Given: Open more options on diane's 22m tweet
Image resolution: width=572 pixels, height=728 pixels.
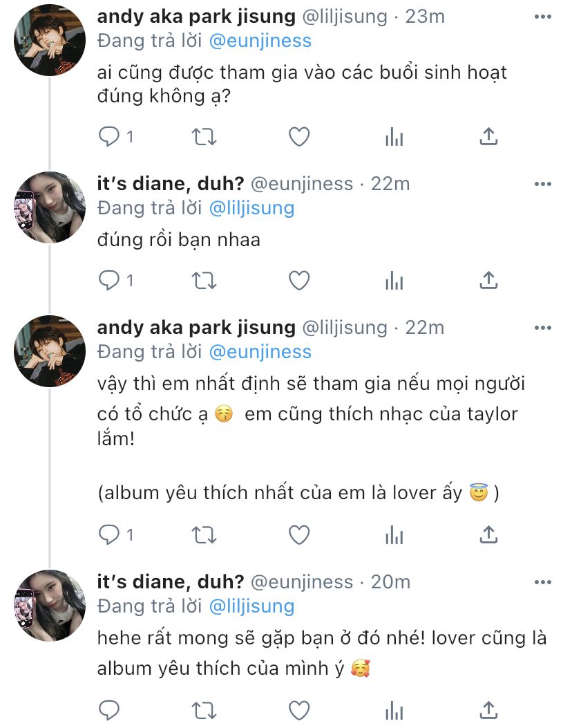Looking at the screenshot, I should (x=543, y=184).
